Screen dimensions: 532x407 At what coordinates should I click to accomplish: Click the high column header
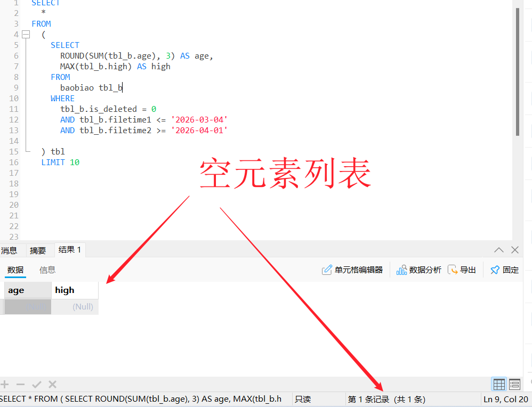[75, 290]
